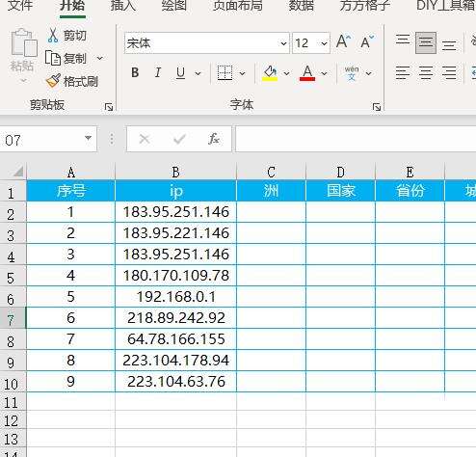Open the copy (复制) options dropdown arrow
Image resolution: width=476 pixels, height=457 pixels.
click(x=100, y=58)
